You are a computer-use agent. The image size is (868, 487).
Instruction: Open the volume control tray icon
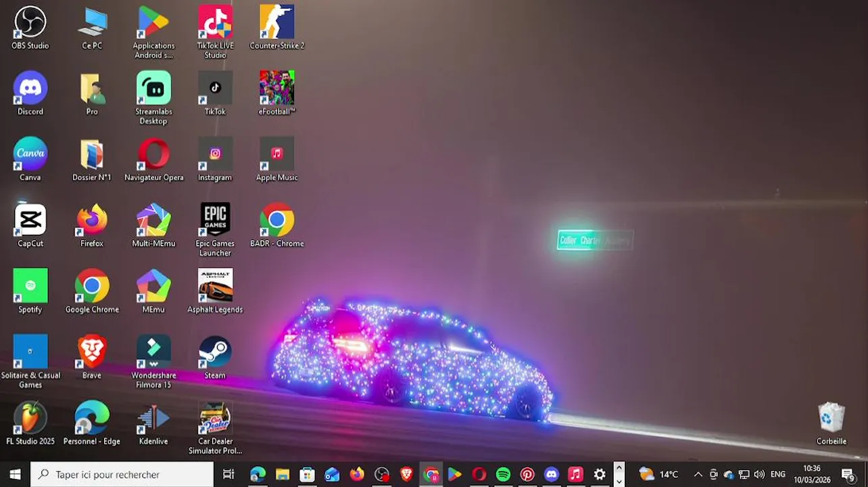759,474
